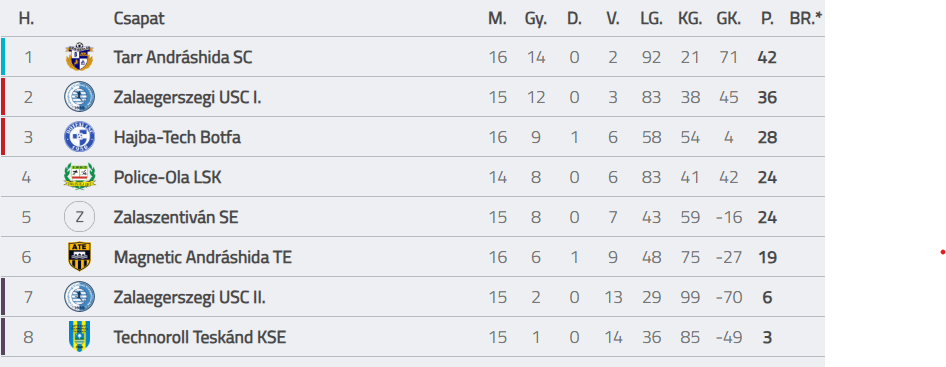Open the Zalaegerszegi USC II. team link
The width and height of the screenshot is (946, 367).
(x=189, y=296)
